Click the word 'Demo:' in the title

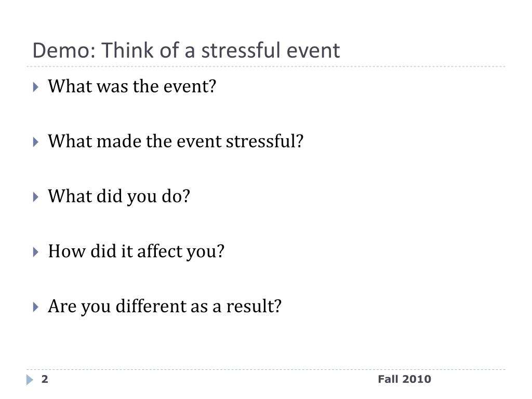(64, 50)
